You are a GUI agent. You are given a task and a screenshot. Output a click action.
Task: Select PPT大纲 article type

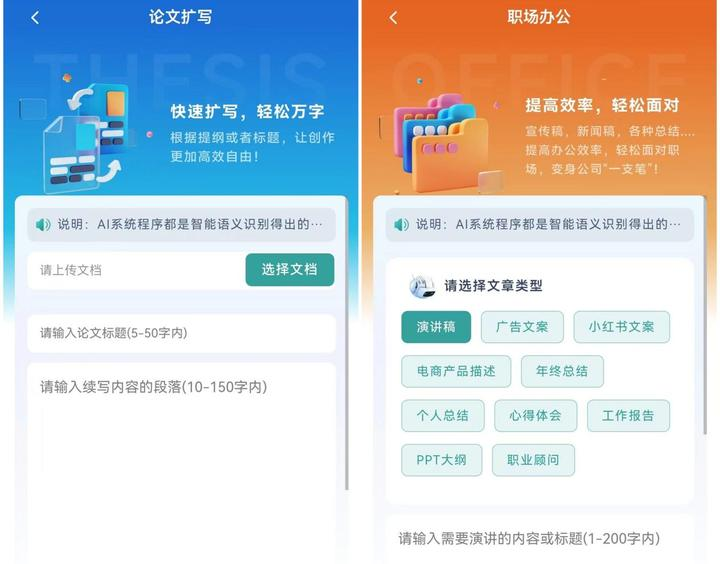coord(442,460)
